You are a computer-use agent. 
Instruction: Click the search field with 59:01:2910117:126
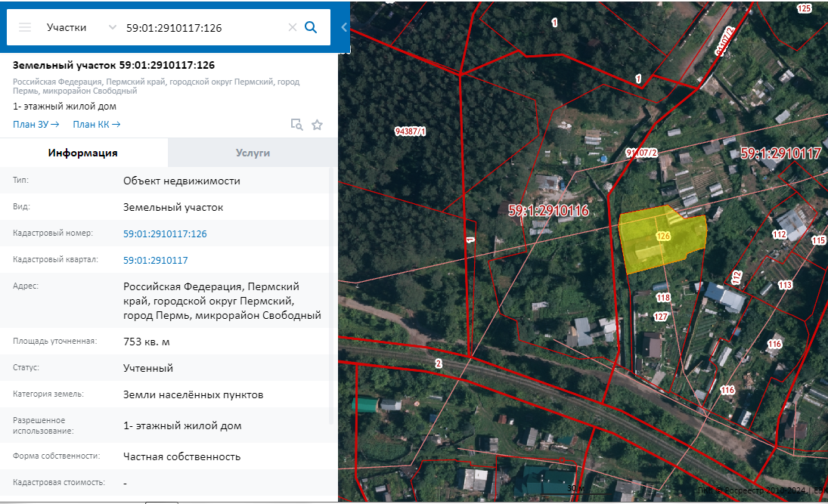(203, 28)
